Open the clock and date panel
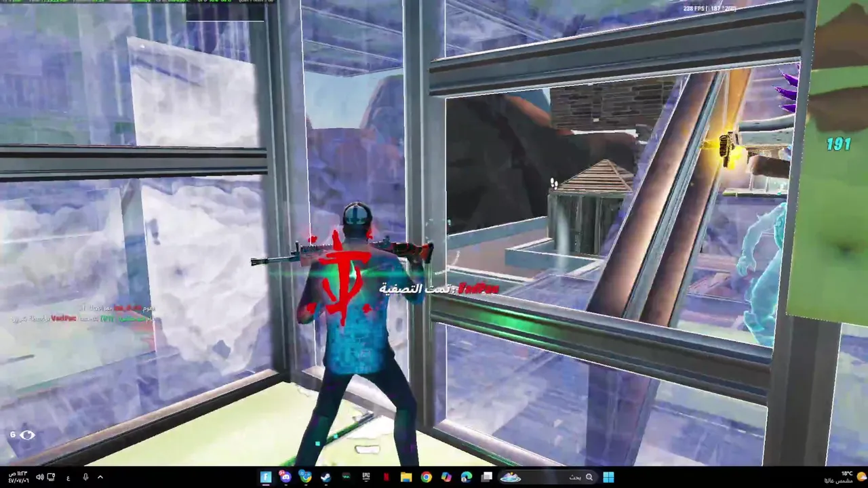Viewport: 868px width, 488px height. point(18,477)
